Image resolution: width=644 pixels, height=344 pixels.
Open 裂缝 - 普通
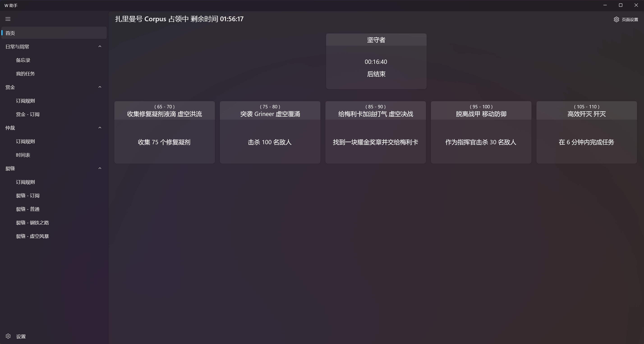pos(28,209)
